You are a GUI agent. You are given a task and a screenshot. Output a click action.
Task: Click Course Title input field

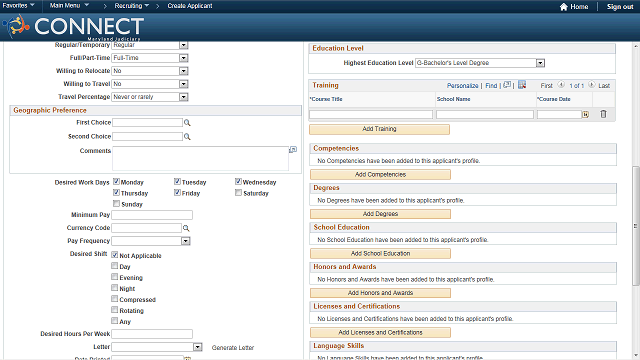click(x=371, y=115)
